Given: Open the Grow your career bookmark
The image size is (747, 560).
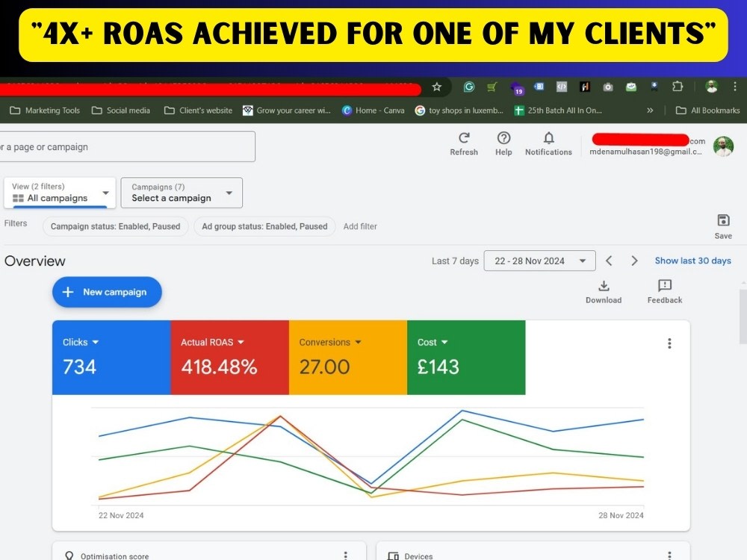Looking at the screenshot, I should pyautogui.click(x=287, y=111).
